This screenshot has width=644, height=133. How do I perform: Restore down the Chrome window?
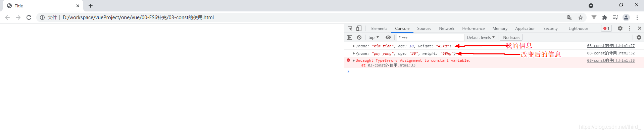click(x=621, y=5)
